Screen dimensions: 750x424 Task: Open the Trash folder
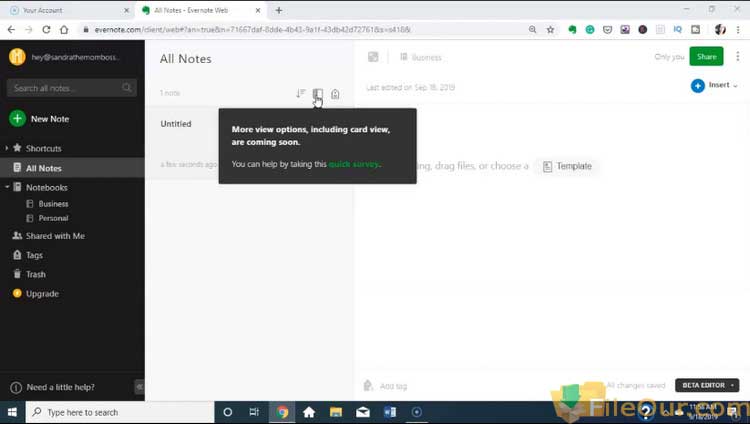[x=35, y=274]
